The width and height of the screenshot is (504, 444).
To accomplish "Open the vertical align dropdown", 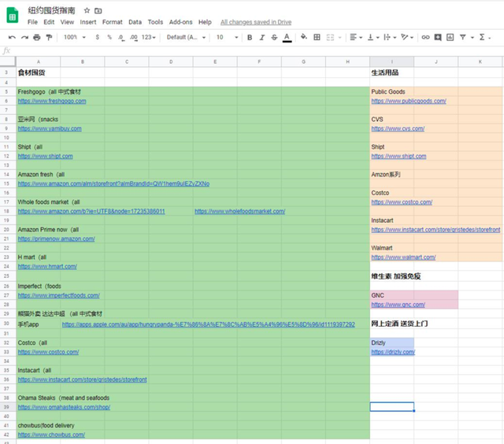I will [x=373, y=38].
